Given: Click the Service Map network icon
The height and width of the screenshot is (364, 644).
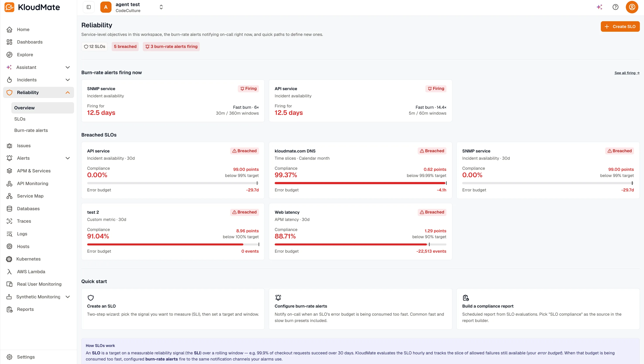Looking at the screenshot, I should (x=9, y=196).
